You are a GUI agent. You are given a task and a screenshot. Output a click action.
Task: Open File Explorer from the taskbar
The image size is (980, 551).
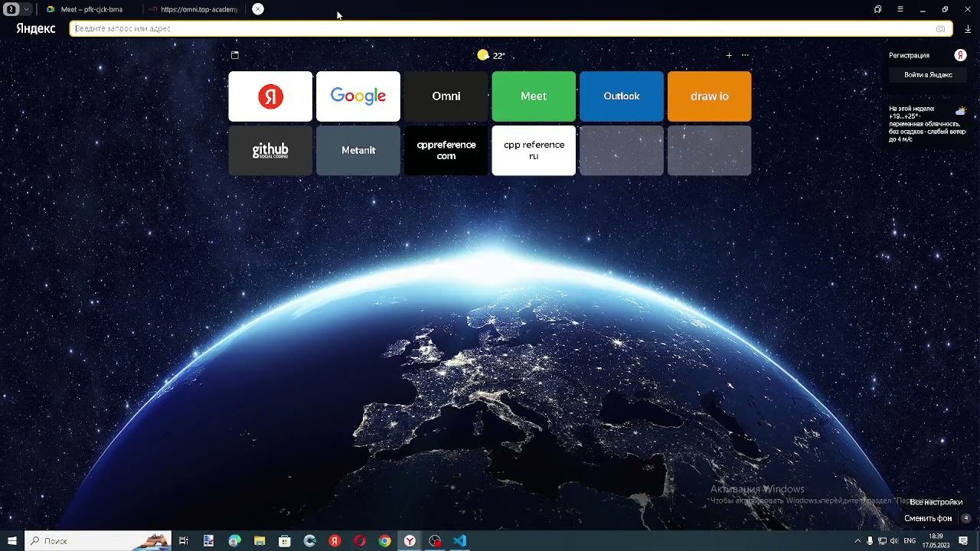tap(260, 540)
